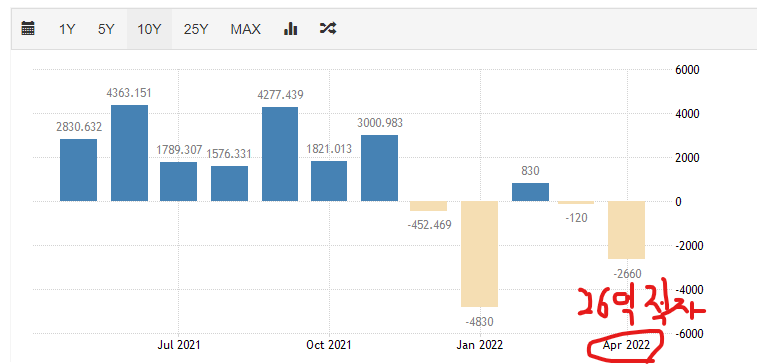This screenshot has height=364, width=757.
Task: Click the 830 data label
Action: 531,171
